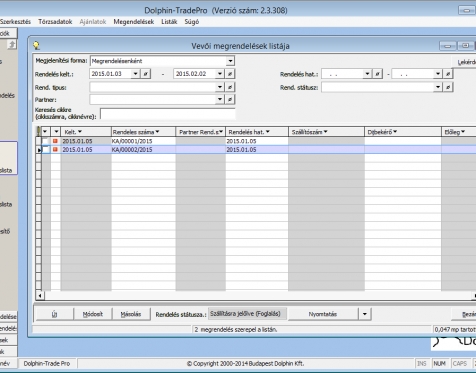The image size is (476, 373).
Task: Click the Bezár button
Action: (x=464, y=314)
